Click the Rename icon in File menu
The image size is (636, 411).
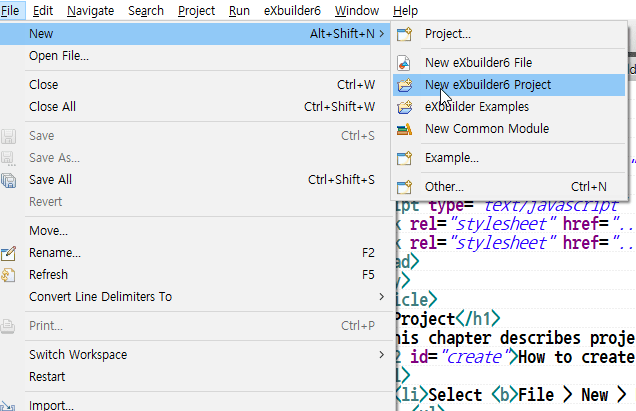[10, 253]
